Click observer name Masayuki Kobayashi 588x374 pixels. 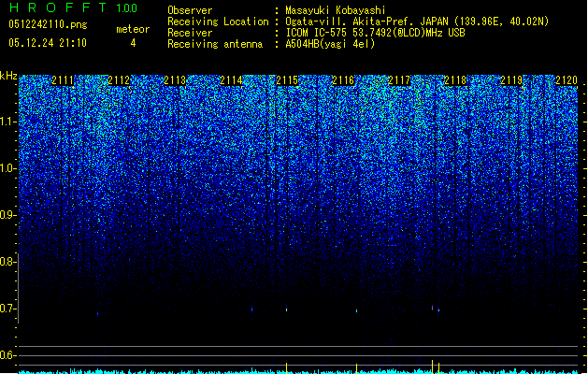[336, 10]
